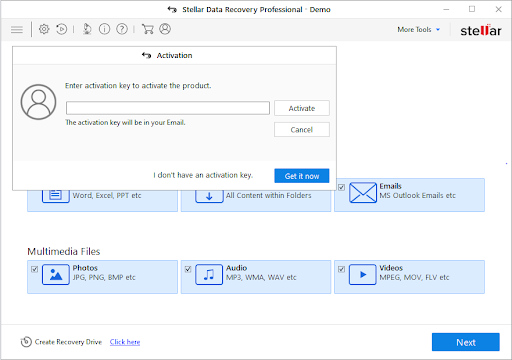Click the shopping cart buy icon
Screen dimensions: 512x360
coord(148,29)
